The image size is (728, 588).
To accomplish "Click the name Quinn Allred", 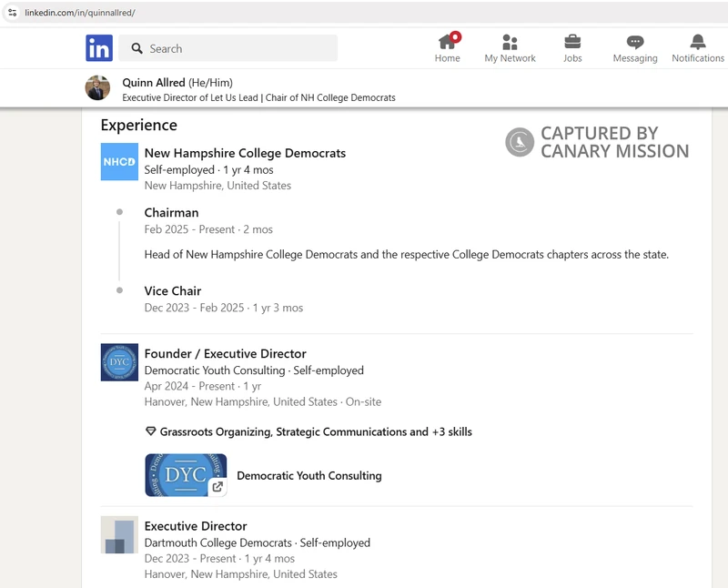I will pyautogui.click(x=148, y=81).
